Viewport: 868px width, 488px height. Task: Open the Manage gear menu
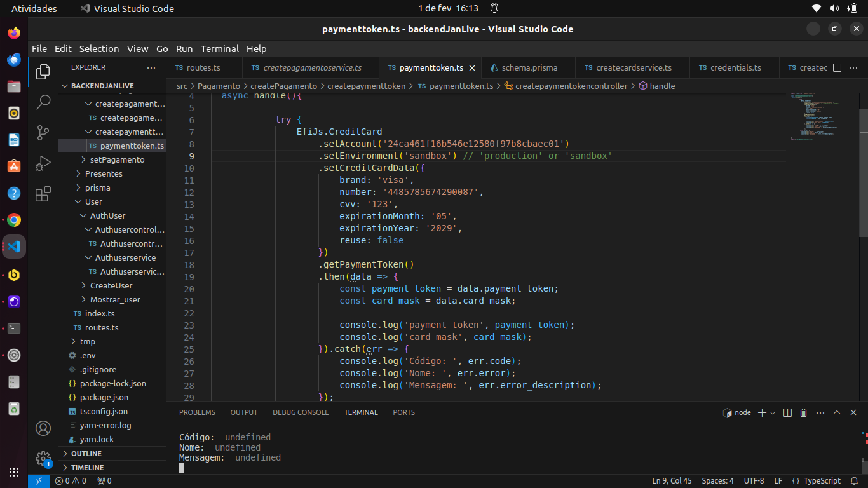tap(43, 459)
